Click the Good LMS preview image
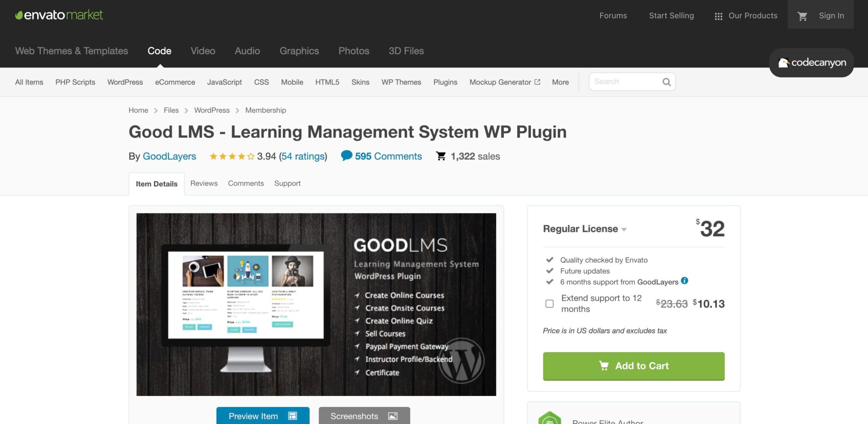This screenshot has width=868, height=424. (x=316, y=305)
